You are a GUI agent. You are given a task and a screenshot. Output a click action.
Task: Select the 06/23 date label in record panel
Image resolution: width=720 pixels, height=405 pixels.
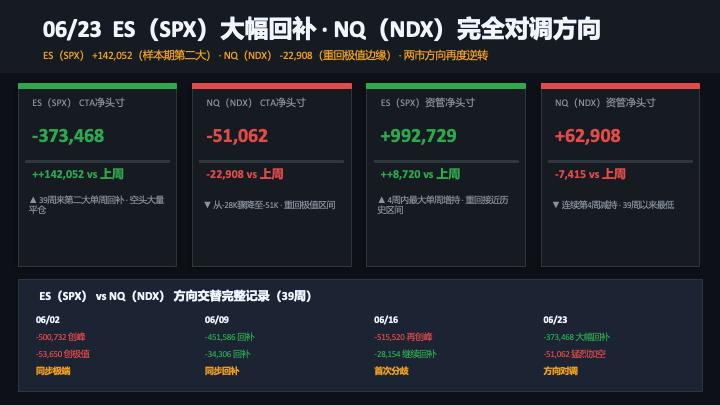point(555,320)
